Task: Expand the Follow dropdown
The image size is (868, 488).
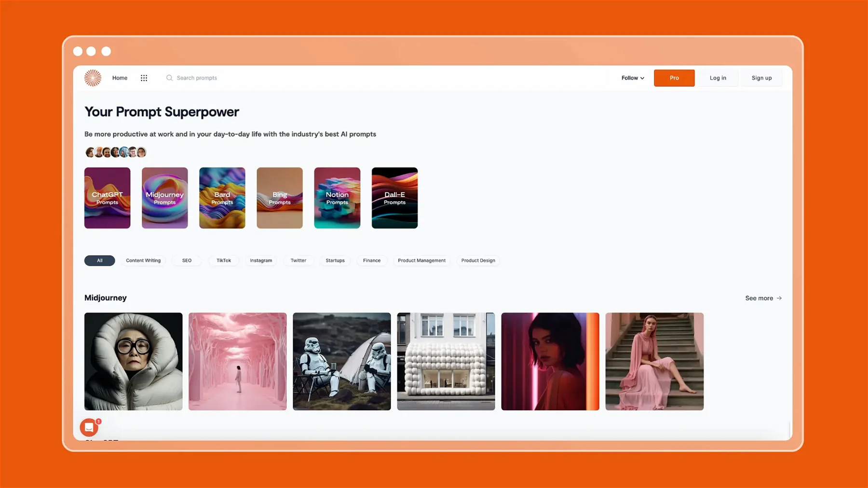Action: click(x=633, y=78)
